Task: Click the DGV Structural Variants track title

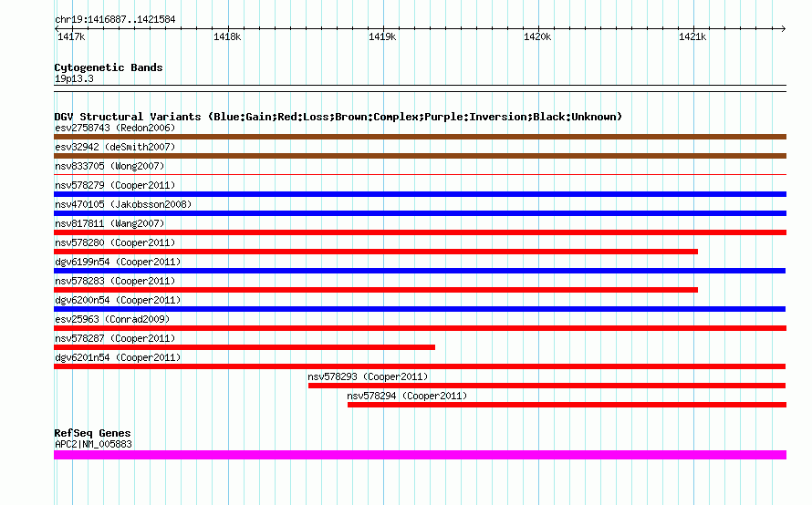Action: [x=338, y=117]
